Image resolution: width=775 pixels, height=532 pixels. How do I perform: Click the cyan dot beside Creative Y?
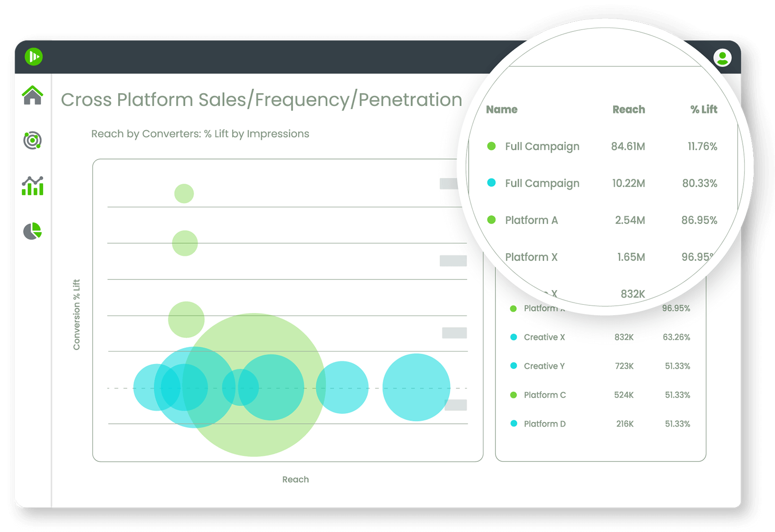click(513, 366)
